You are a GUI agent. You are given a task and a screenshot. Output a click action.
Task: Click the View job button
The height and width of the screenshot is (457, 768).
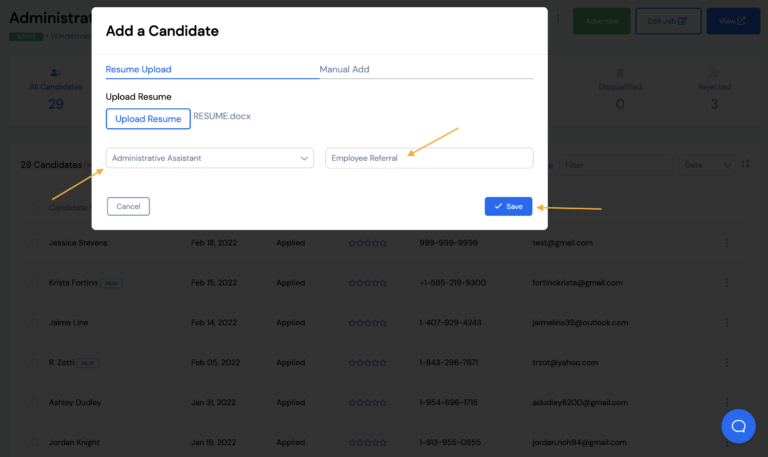coord(733,21)
